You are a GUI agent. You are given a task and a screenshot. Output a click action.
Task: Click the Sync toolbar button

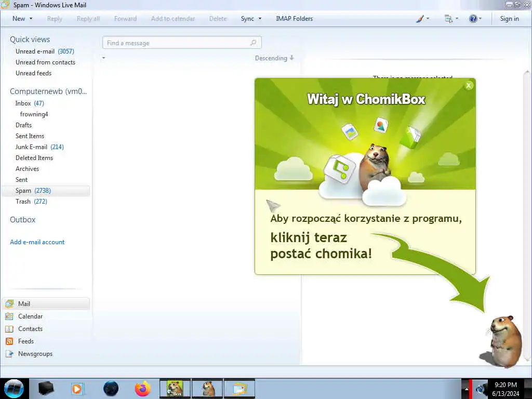click(247, 19)
